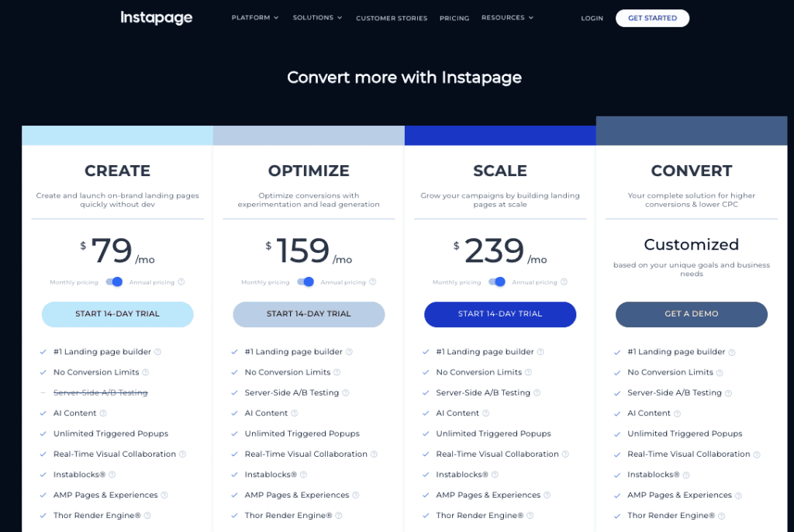Click the $159 /mo price

309,250
